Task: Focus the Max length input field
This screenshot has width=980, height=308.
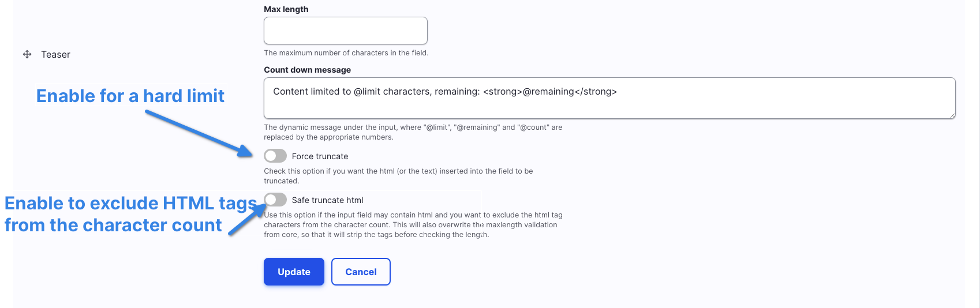Action: 345,31
